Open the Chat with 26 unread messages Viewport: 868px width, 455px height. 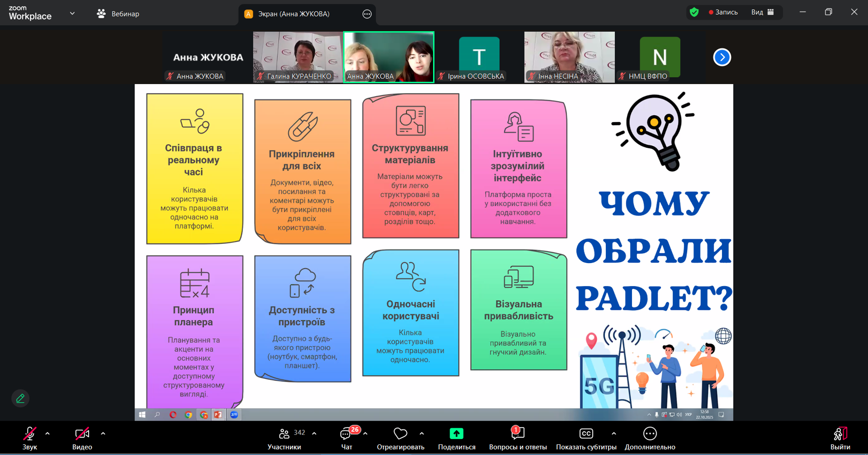(x=346, y=434)
